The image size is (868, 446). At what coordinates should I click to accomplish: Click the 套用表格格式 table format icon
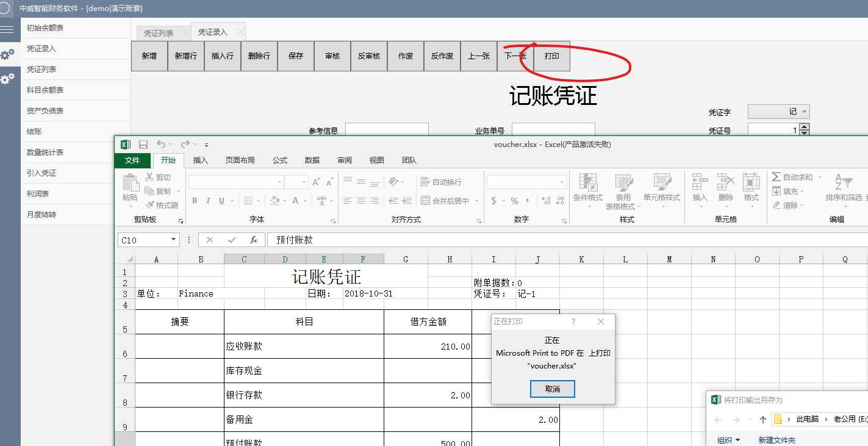tap(623, 182)
